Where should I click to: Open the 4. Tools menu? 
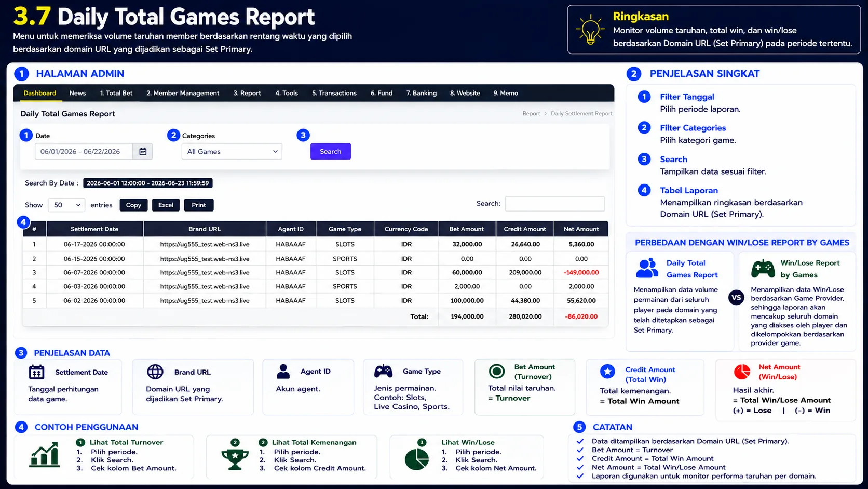[287, 93]
